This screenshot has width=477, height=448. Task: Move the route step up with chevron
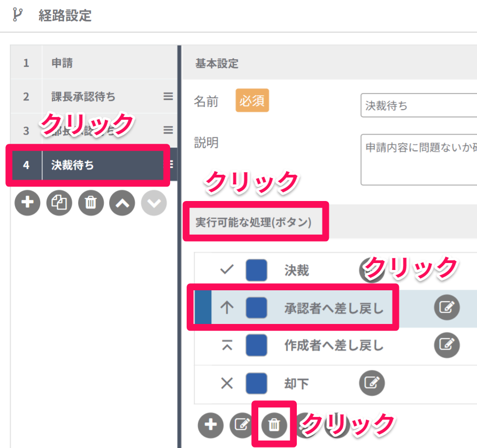(122, 203)
